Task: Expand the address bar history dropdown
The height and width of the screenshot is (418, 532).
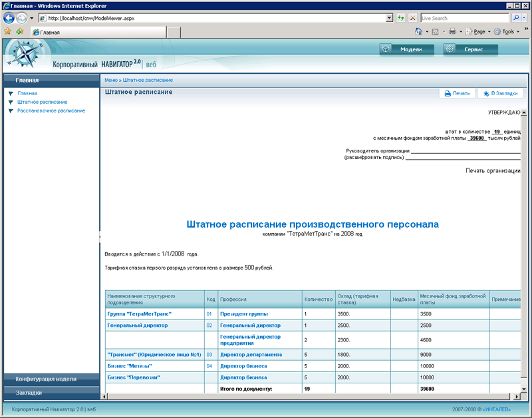Action: click(389, 19)
